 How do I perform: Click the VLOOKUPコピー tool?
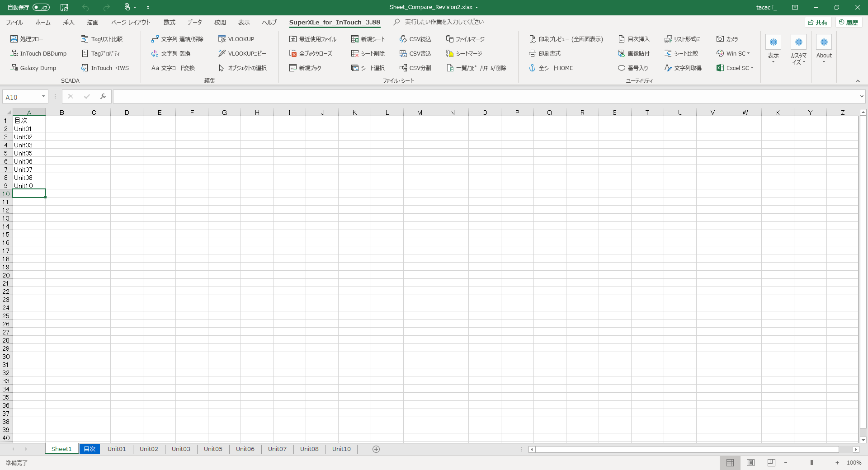click(x=242, y=53)
